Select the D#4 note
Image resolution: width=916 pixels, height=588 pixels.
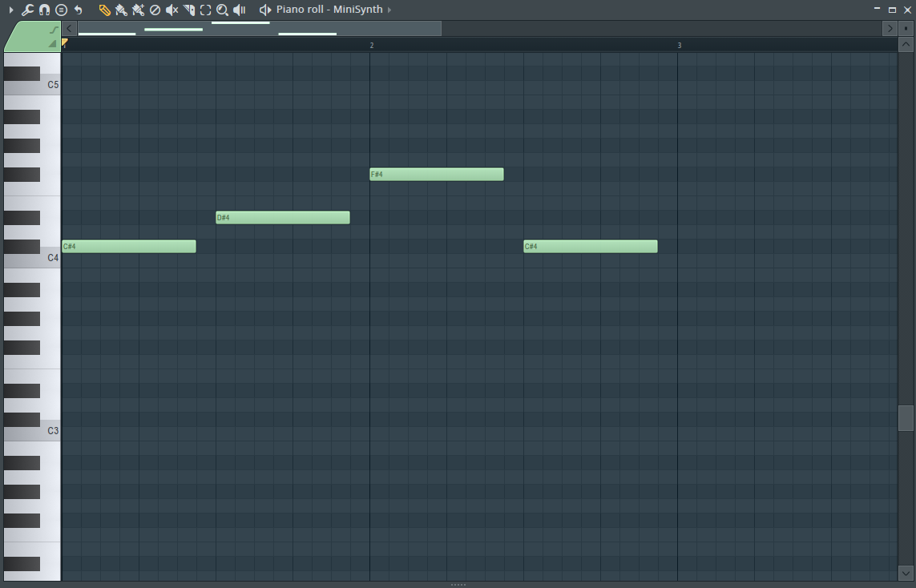click(x=283, y=218)
